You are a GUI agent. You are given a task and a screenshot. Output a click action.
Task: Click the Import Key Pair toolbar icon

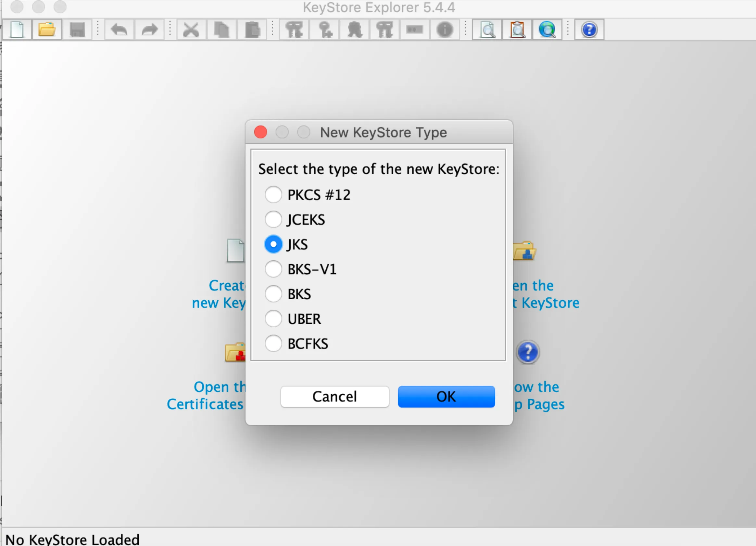pyautogui.click(x=385, y=30)
